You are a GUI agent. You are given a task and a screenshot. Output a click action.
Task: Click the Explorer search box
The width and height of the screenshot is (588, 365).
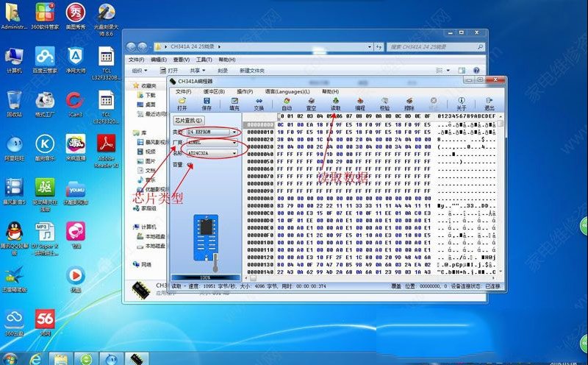pos(435,47)
